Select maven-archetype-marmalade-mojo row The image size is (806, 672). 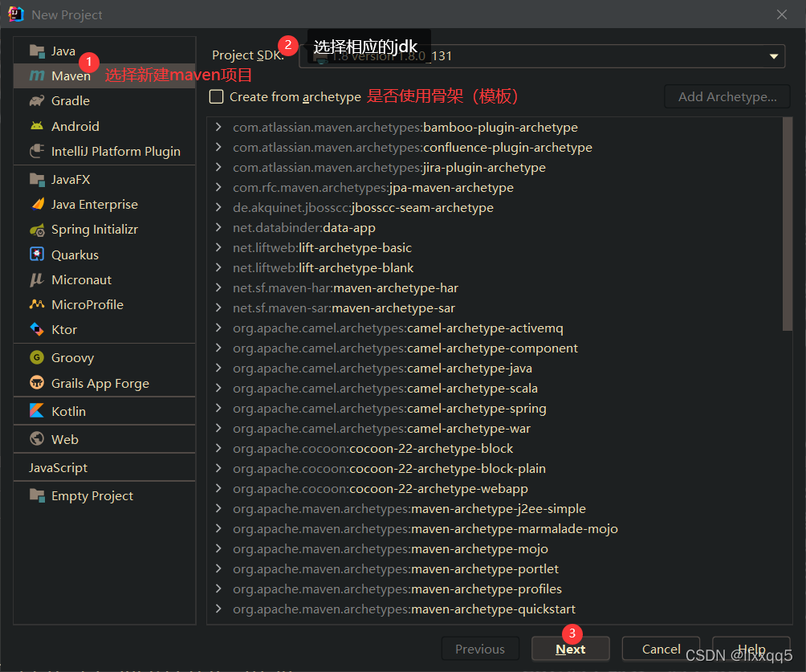495,528
